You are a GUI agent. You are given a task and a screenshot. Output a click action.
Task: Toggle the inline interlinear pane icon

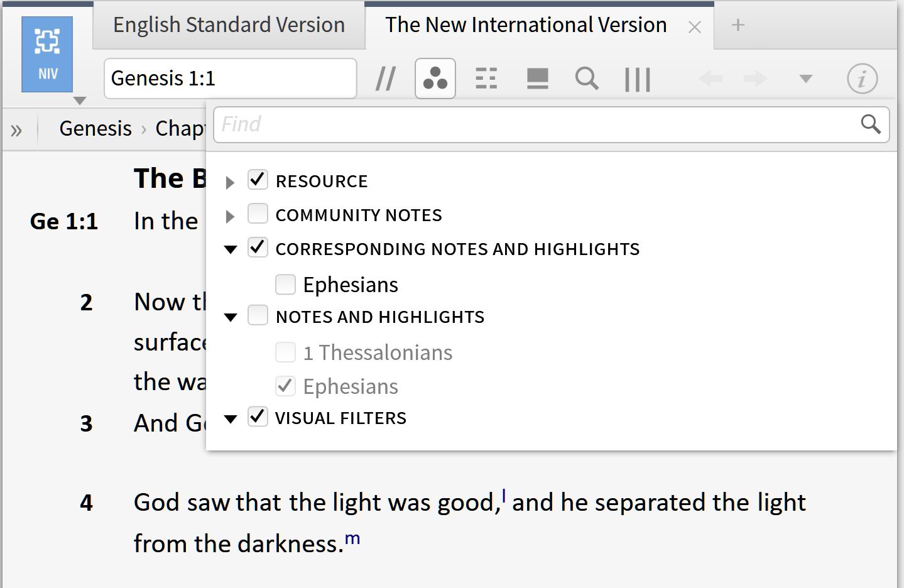point(538,79)
